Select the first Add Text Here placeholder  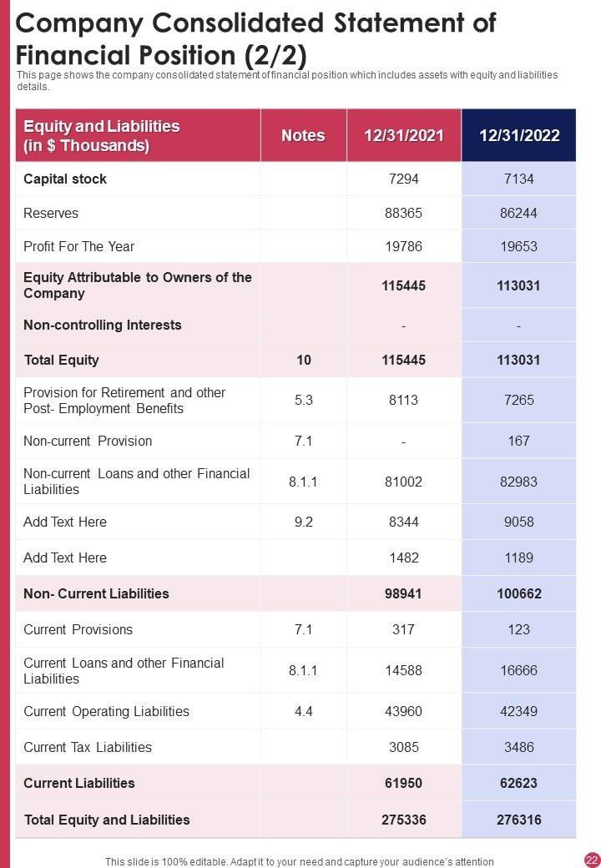click(x=65, y=522)
